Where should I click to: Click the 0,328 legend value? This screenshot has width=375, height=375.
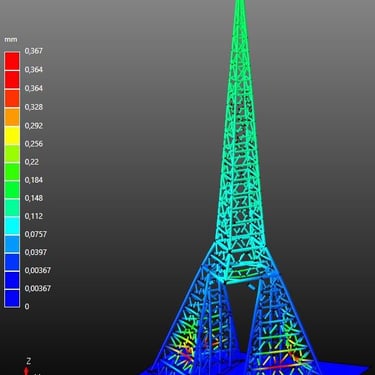pos(34,107)
